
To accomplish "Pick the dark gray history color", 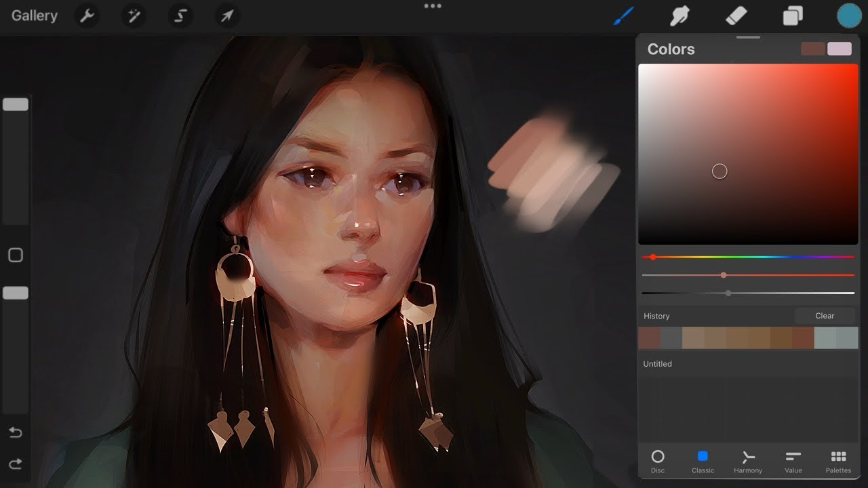I will click(x=671, y=338).
